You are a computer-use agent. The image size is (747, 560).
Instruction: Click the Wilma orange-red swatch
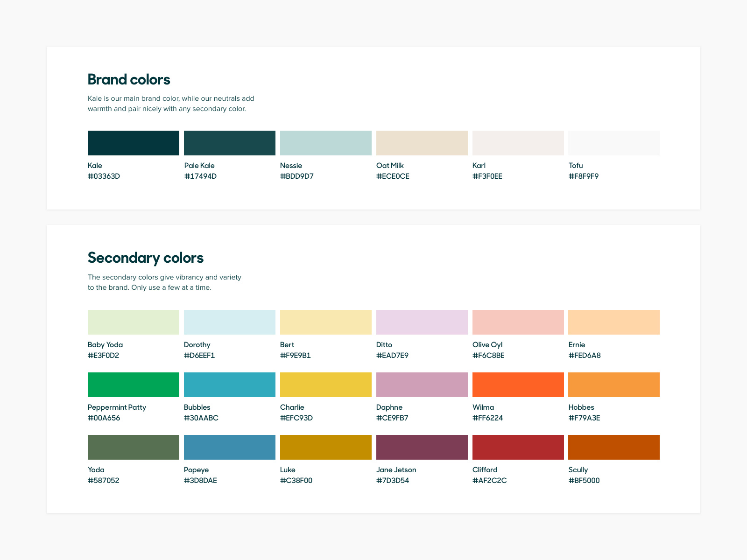coord(518,385)
